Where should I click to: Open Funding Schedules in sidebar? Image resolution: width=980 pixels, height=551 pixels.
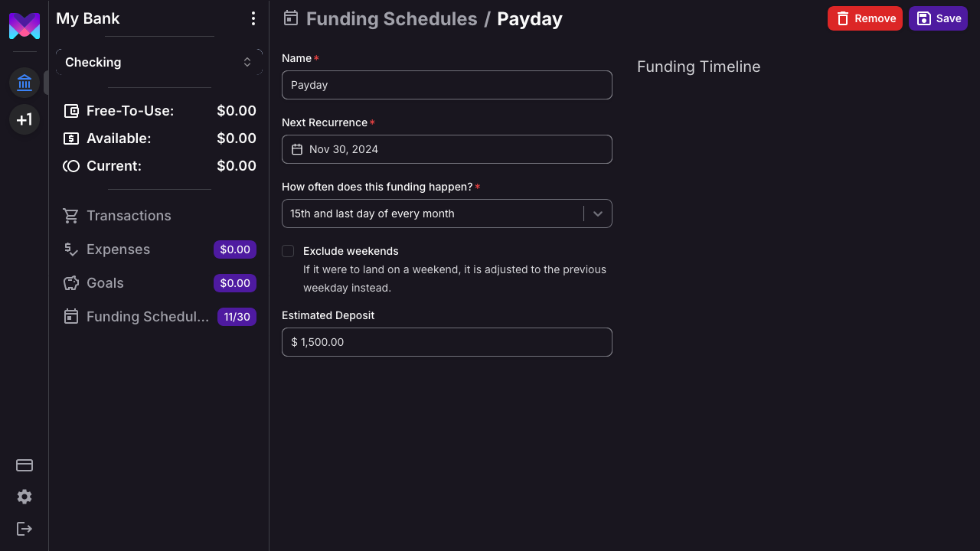coord(147,317)
